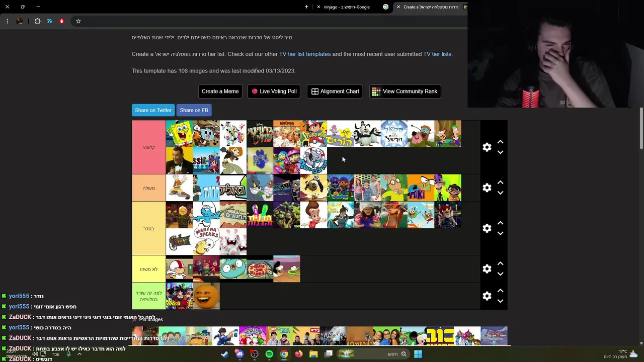
Task: Select the Kung Fu Panda thumbnail
Action: pyautogui.click(x=313, y=188)
